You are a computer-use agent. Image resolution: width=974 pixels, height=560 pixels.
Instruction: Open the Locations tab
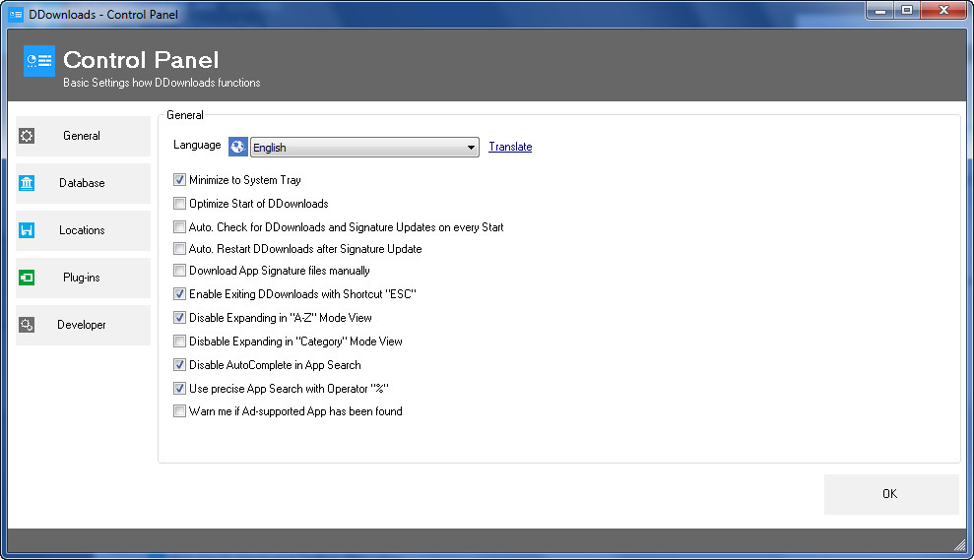(84, 230)
